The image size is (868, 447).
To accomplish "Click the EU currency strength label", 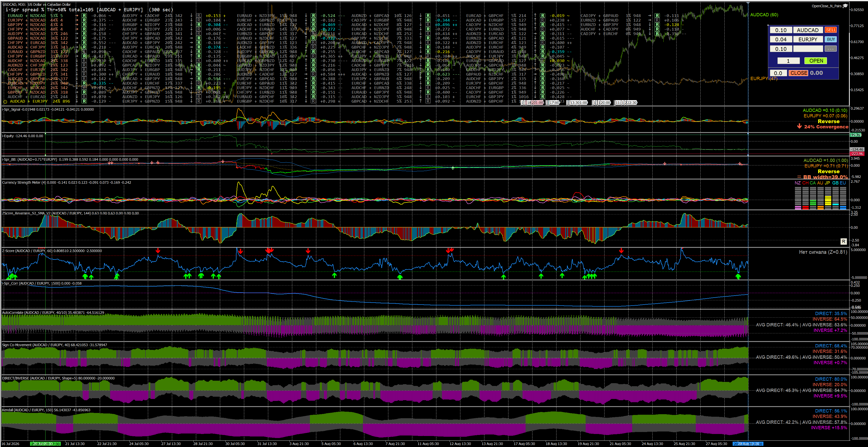I will tap(842, 183).
